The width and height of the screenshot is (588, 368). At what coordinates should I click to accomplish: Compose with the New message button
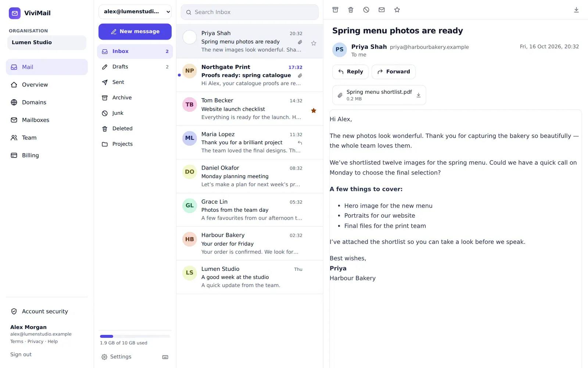pos(135,32)
